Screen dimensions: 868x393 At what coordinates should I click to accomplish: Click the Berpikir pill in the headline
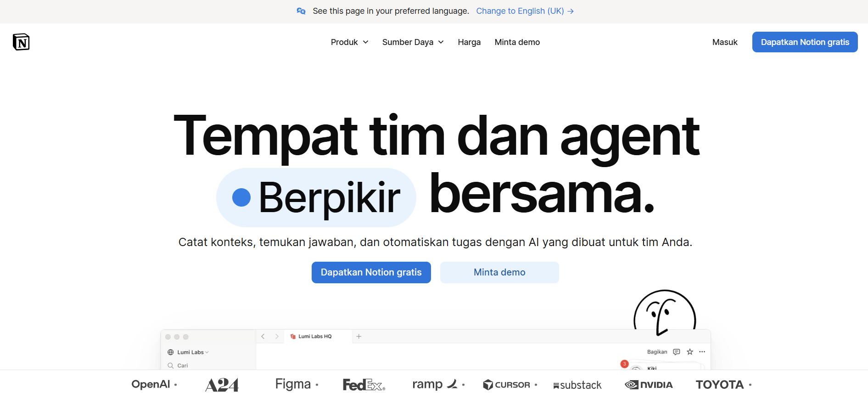tap(316, 197)
